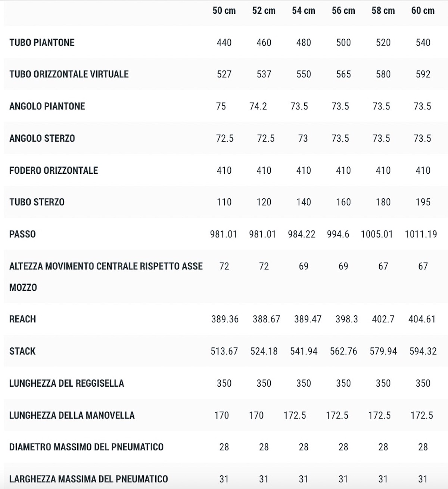Click the 50 cm column header
This screenshot has width=448, height=489.
click(x=224, y=11)
